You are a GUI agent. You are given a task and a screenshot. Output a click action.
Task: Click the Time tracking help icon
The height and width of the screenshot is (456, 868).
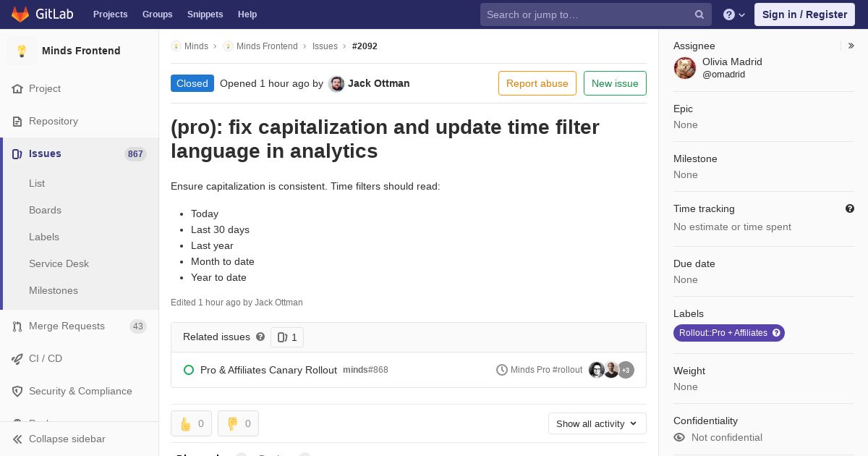click(x=850, y=208)
